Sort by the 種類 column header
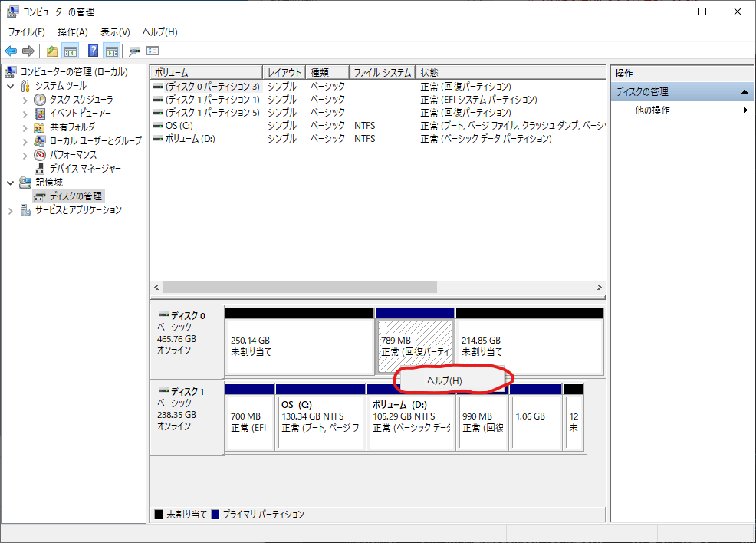Image resolution: width=756 pixels, height=543 pixels. pyautogui.click(x=327, y=72)
